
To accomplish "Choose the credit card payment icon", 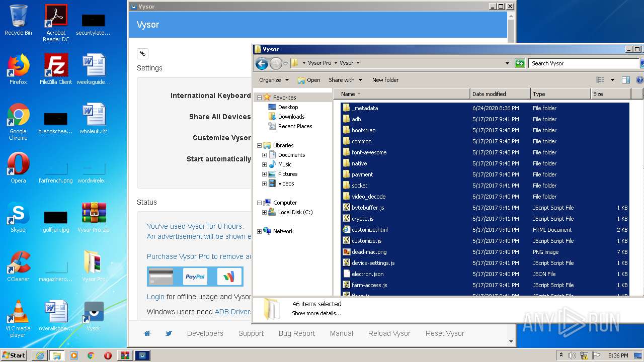I will point(161,277).
